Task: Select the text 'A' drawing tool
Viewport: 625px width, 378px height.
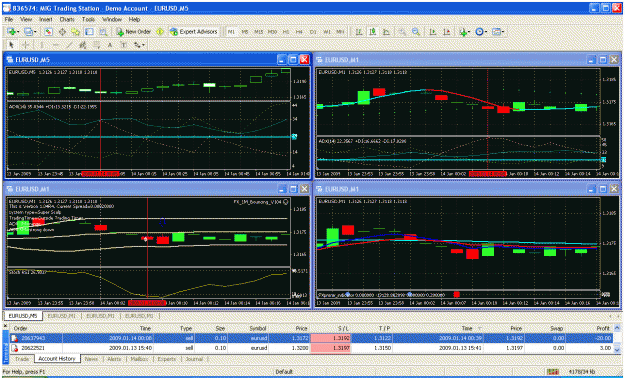Action: click(x=110, y=45)
